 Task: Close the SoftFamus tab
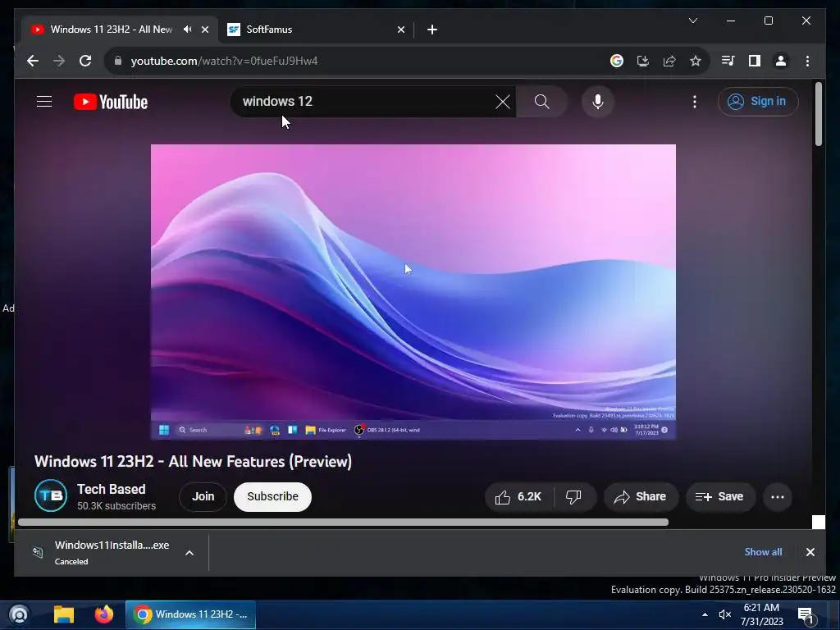pos(400,30)
